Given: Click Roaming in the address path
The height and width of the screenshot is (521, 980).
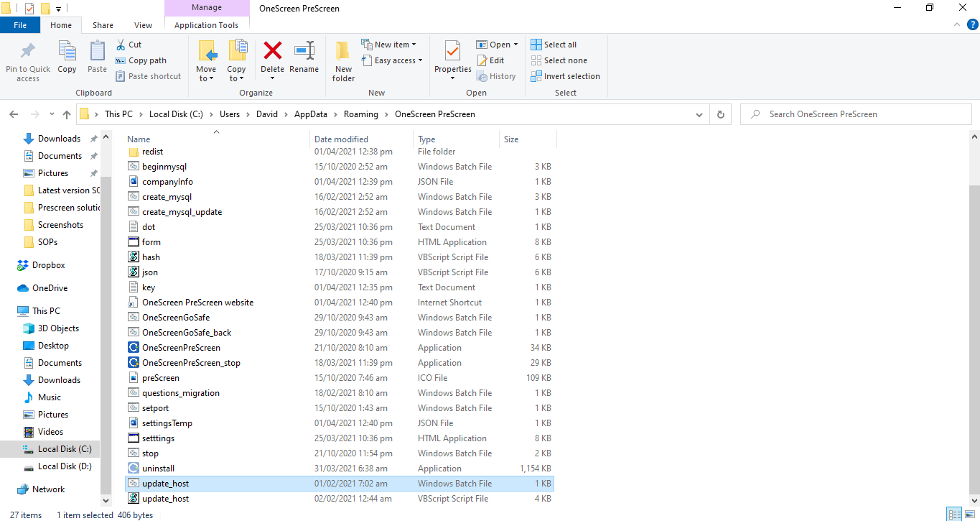Looking at the screenshot, I should pos(360,114).
